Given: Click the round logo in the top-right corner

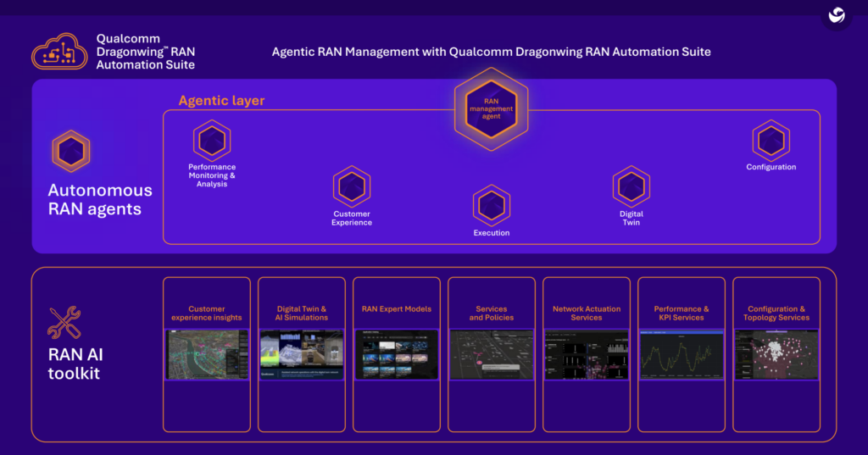Looking at the screenshot, I should pyautogui.click(x=837, y=15).
